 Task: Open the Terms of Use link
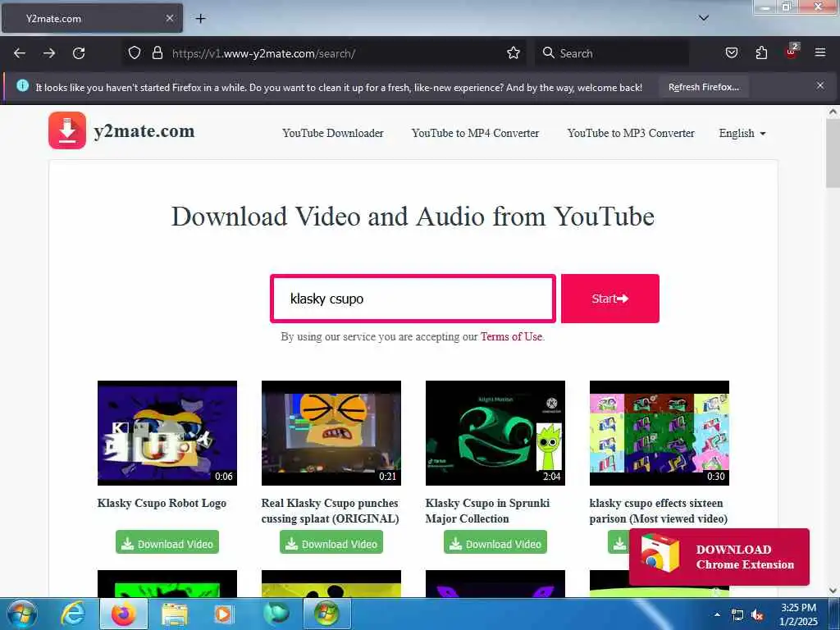coord(511,336)
